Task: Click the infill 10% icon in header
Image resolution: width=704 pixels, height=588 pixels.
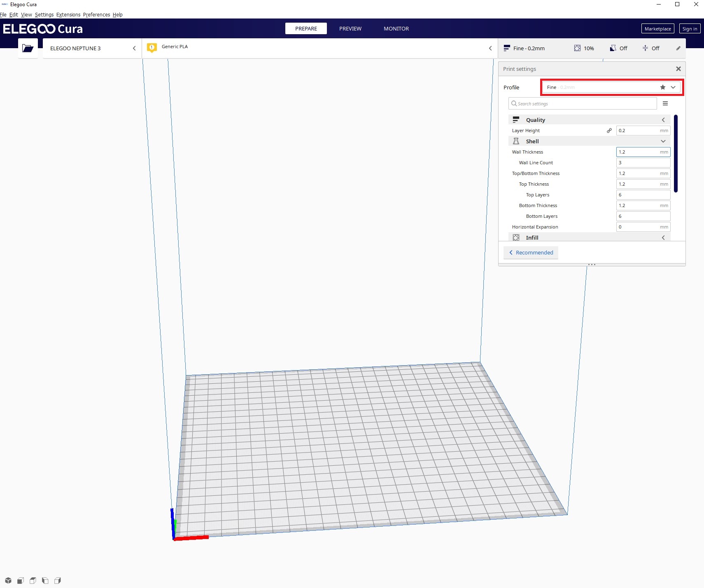Action: tap(577, 48)
